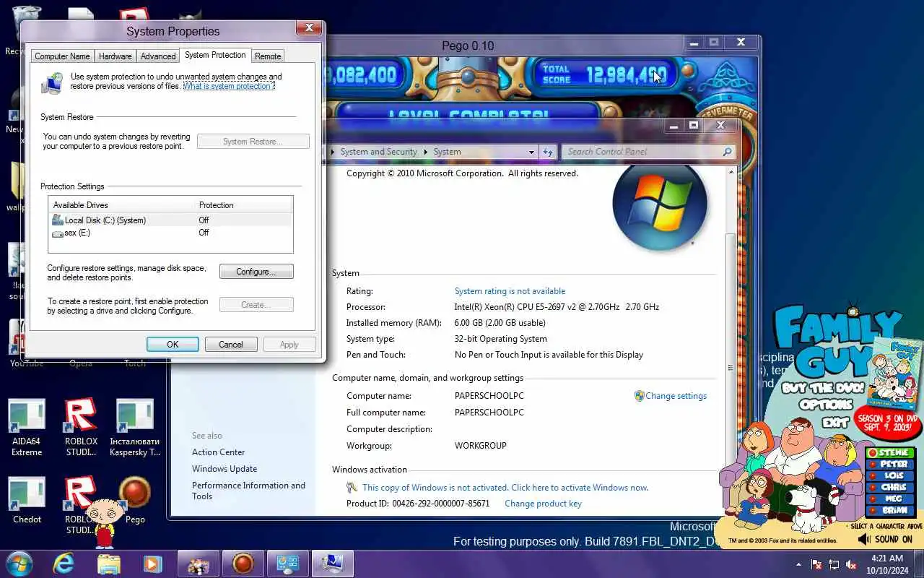The height and width of the screenshot is (578, 924).
Task: Switch to the Hardware tab
Action: click(x=115, y=56)
